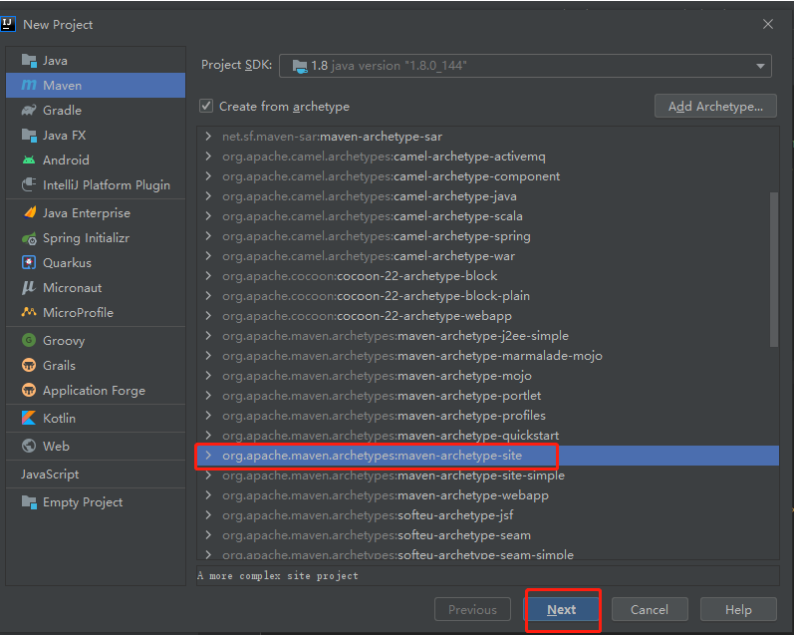Select softeu-archetype-jsf row
Image resolution: width=794 pixels, height=636 pixels.
[x=488, y=515]
